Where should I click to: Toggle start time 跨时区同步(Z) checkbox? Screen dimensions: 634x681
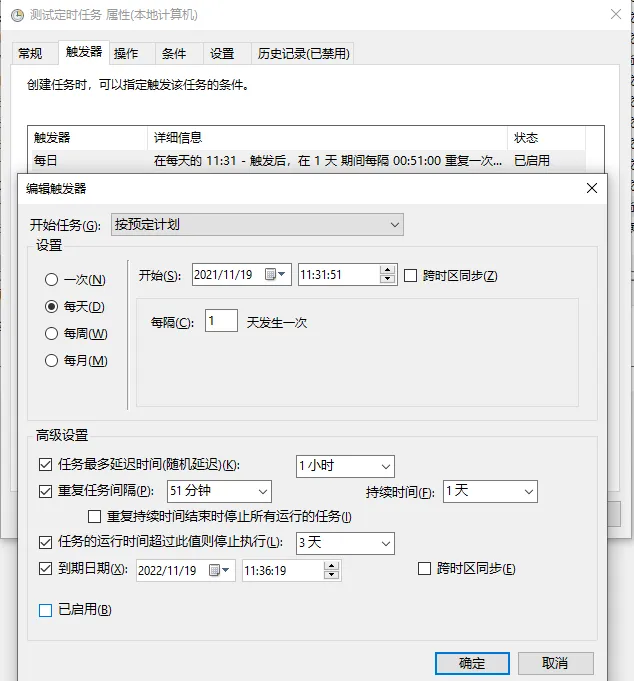pyautogui.click(x=410, y=275)
